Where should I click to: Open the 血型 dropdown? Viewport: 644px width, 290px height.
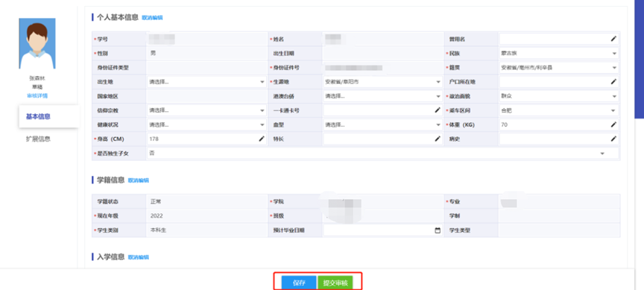click(383, 124)
